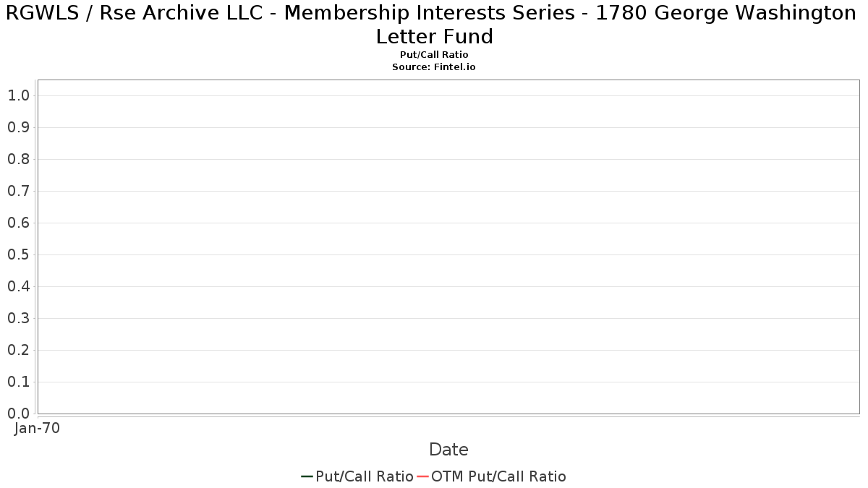Click the Source: Fintel.io text
The width and height of the screenshot is (868, 488).
(434, 67)
